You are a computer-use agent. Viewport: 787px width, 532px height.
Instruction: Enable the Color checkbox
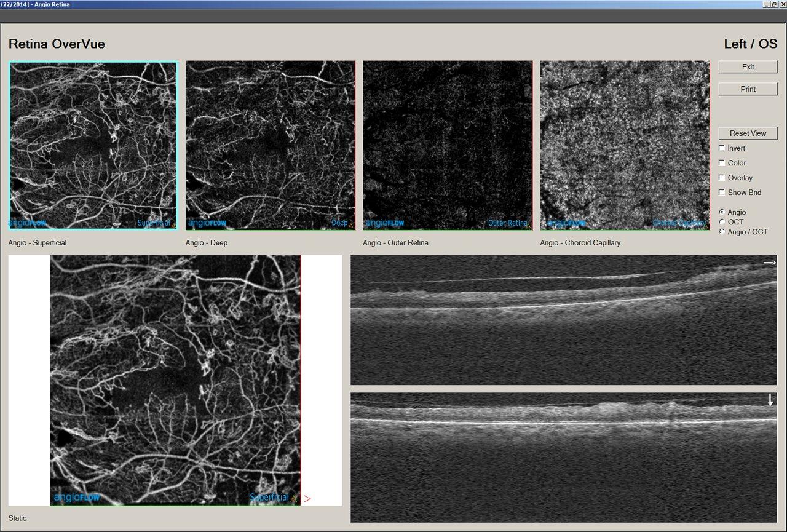click(x=722, y=163)
